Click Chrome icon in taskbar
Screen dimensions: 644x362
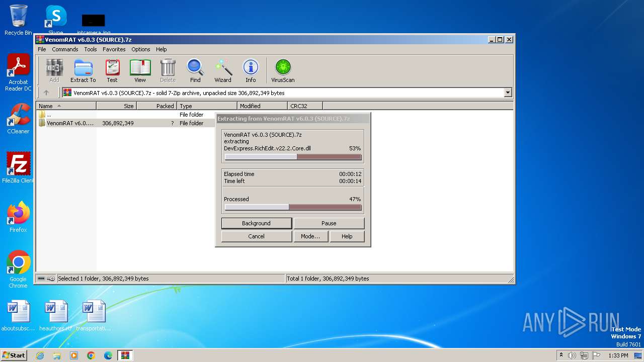click(x=91, y=355)
